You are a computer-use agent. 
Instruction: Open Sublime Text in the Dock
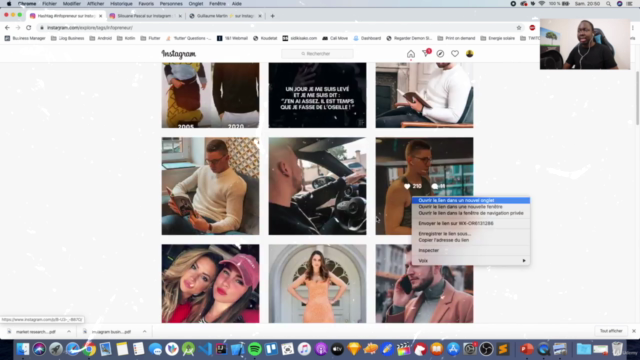(x=503, y=349)
